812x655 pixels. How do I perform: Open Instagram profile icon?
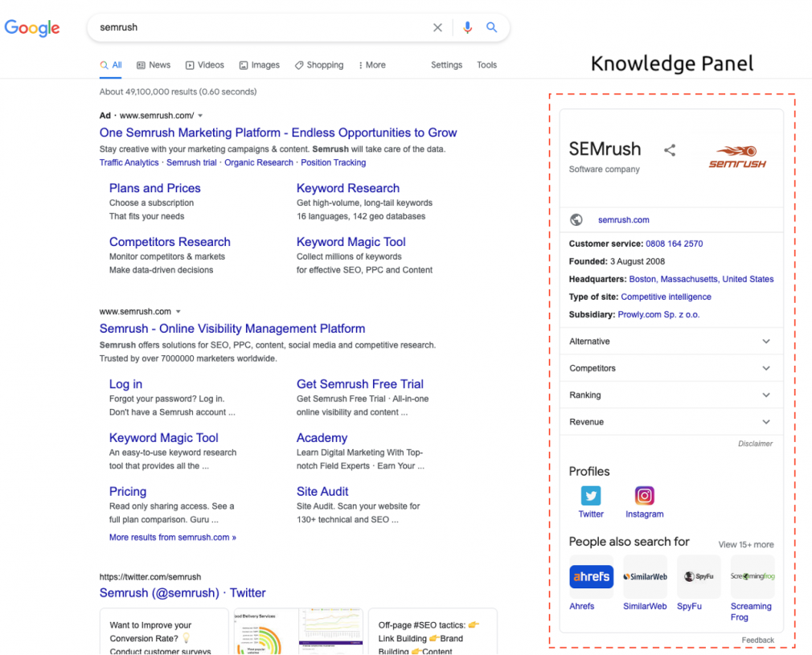[x=644, y=496]
